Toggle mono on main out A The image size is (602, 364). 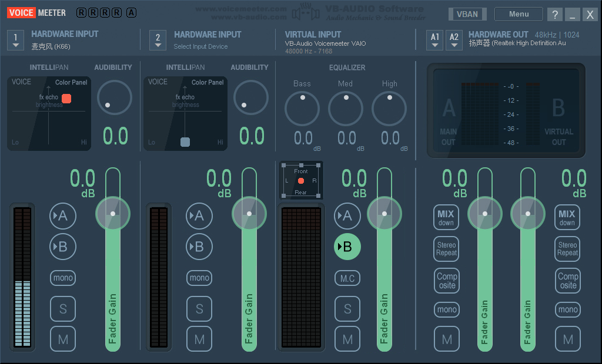click(x=447, y=309)
